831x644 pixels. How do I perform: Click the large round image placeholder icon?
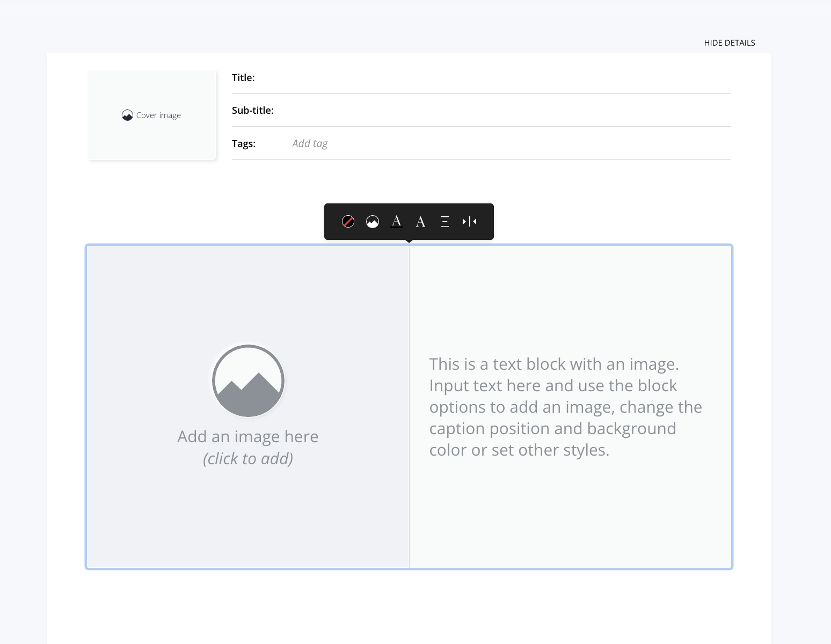tap(248, 381)
